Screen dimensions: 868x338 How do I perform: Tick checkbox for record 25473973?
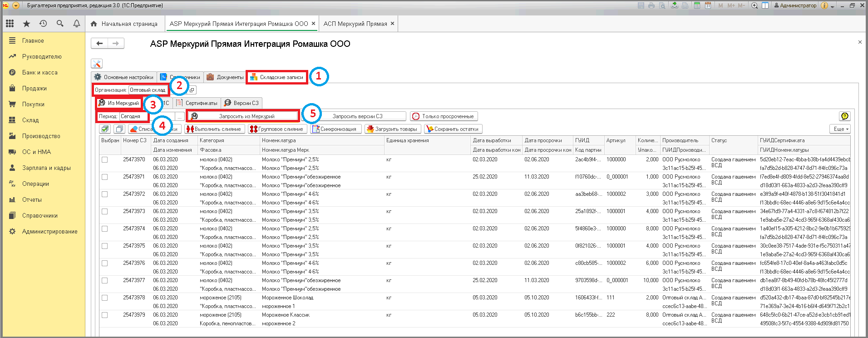pyautogui.click(x=105, y=211)
